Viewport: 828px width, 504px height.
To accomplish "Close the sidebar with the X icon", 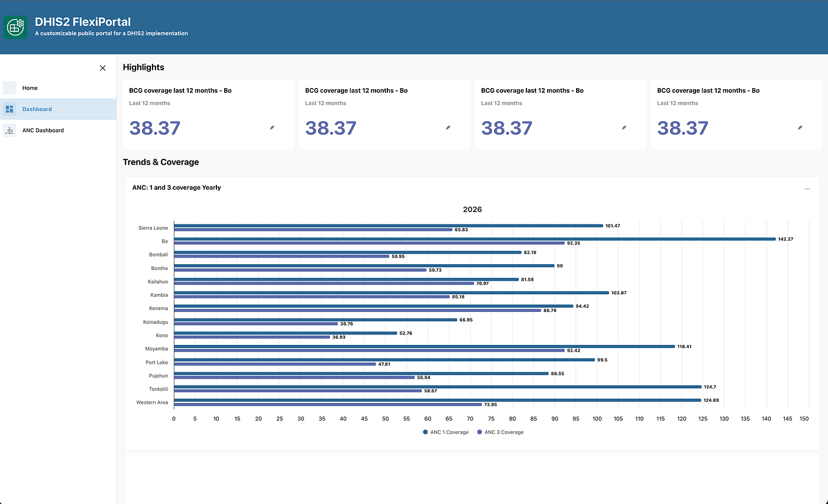I will 103,68.
